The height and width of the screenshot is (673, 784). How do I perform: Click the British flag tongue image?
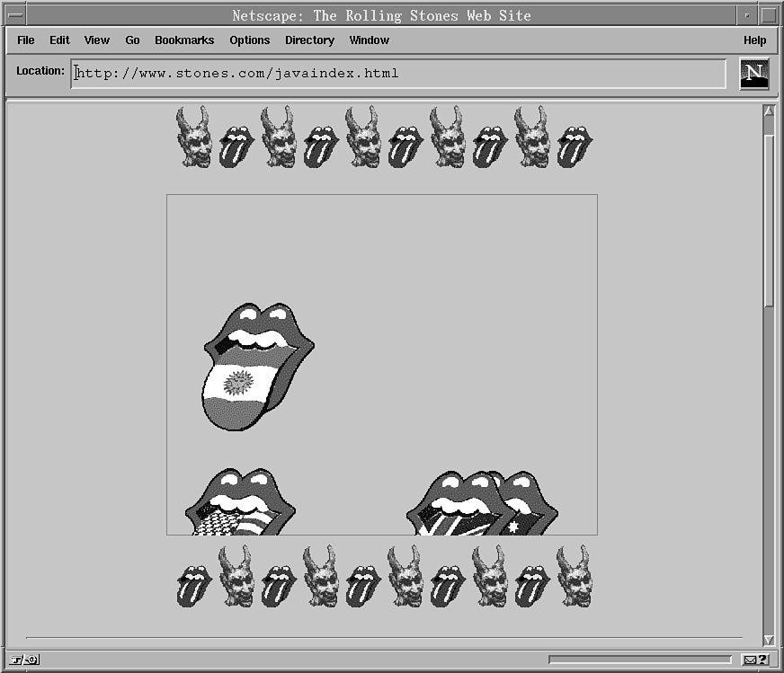[x=459, y=503]
